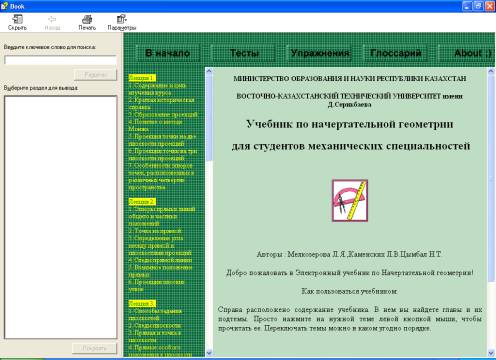Click the keyword search input field
The width and height of the screenshot is (496, 360).
[60, 60]
